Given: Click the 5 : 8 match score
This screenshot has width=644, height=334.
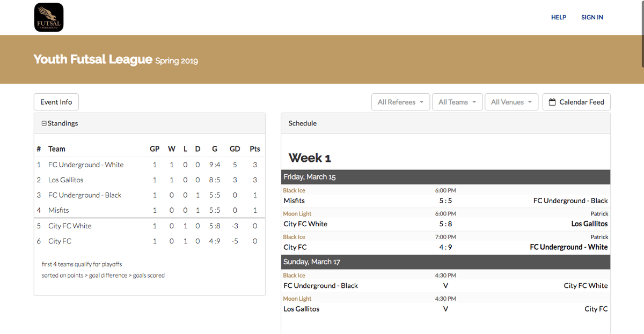Looking at the screenshot, I should pyautogui.click(x=445, y=224).
